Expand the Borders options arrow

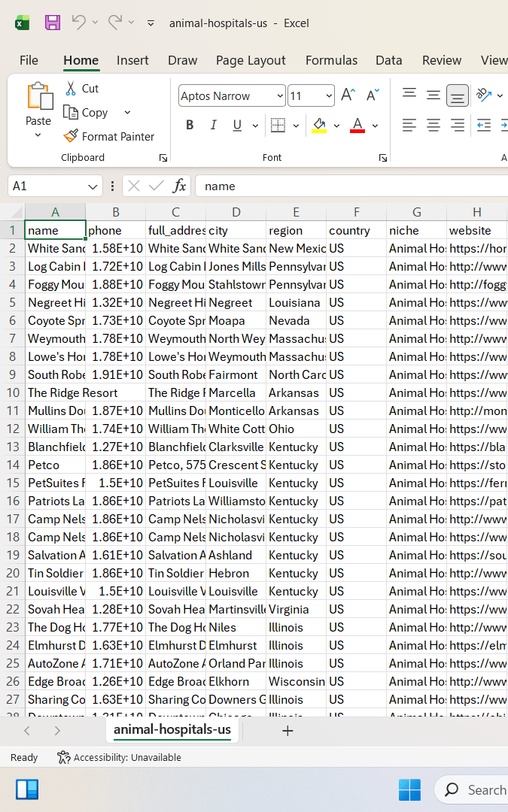296,126
